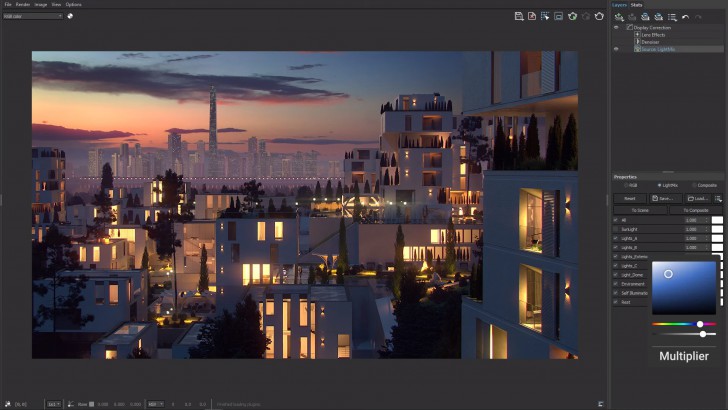Open the Layers panel list options icon
This screenshot has height=410, width=728.
click(672, 17)
